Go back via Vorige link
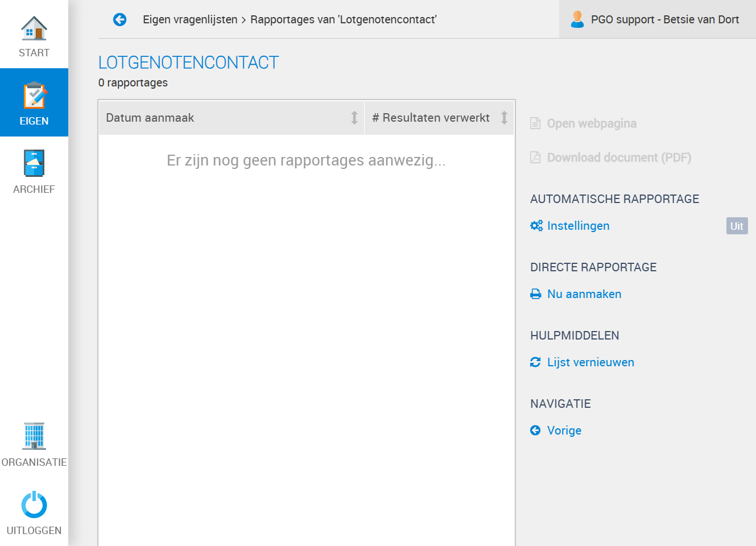The width and height of the screenshot is (756, 546). click(x=564, y=431)
